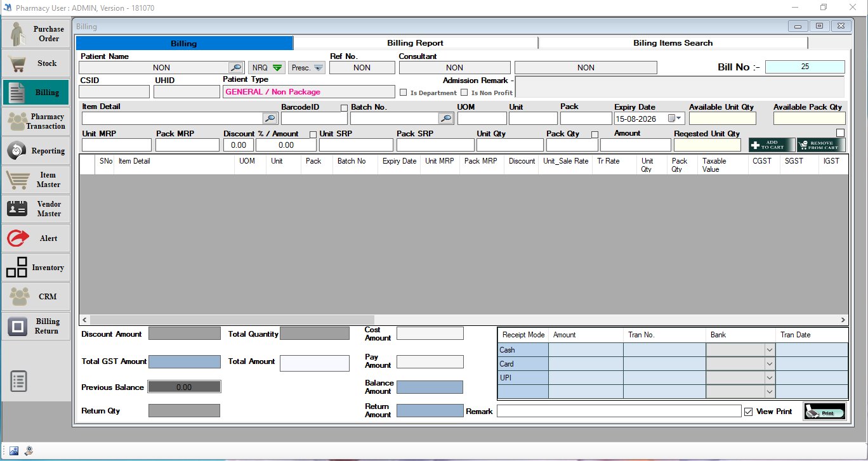This screenshot has height=461, width=868.
Task: Click the Remark input field
Action: click(x=619, y=412)
